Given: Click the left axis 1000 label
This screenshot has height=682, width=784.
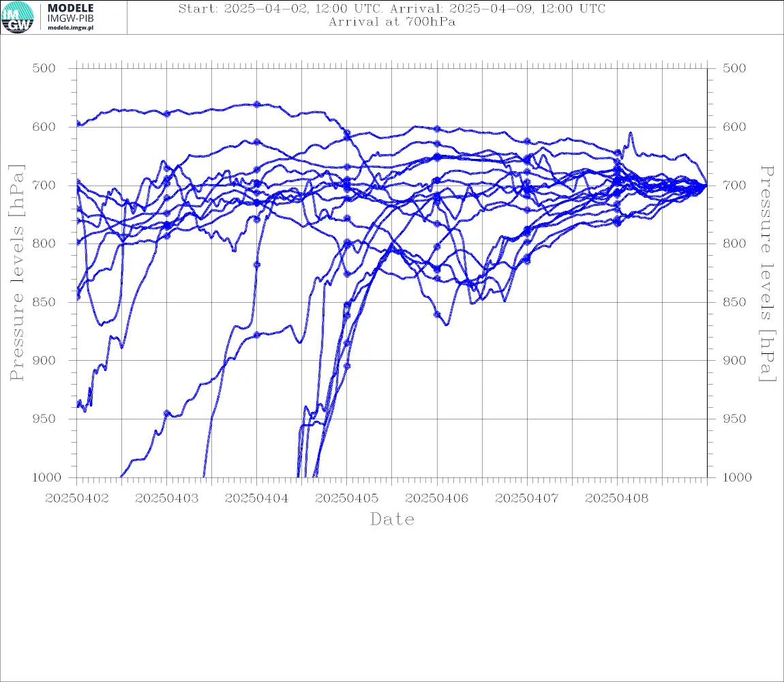Looking at the screenshot, I should 47,477.
